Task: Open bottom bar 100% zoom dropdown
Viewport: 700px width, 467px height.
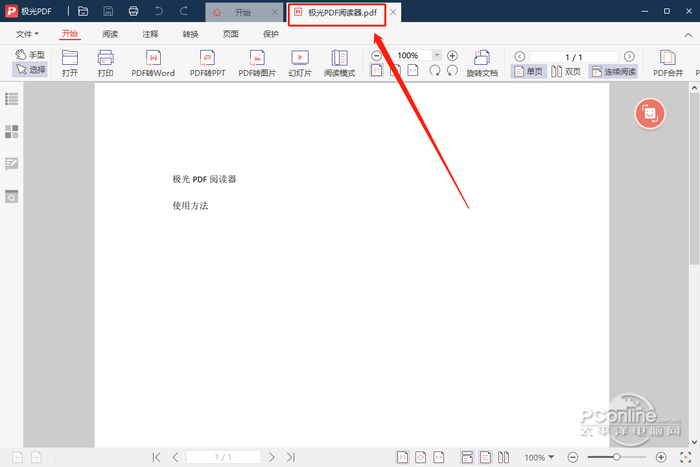Action: (539, 457)
